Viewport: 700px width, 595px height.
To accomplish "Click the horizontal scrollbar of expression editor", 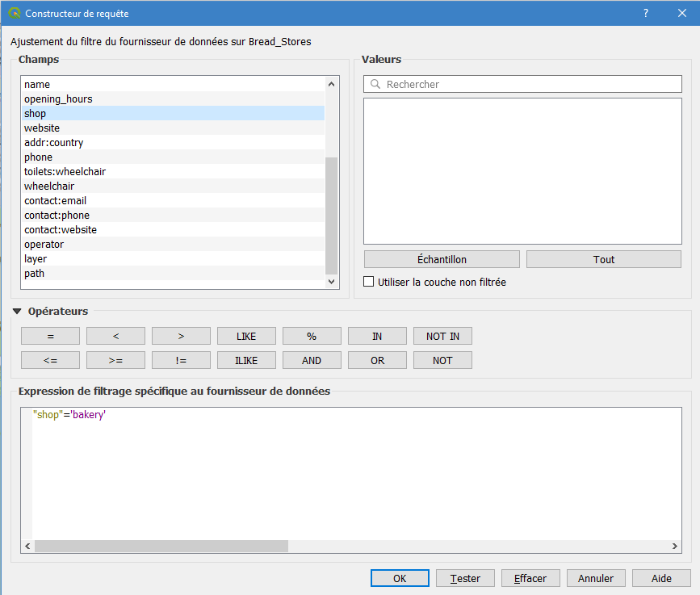I will tap(161, 547).
